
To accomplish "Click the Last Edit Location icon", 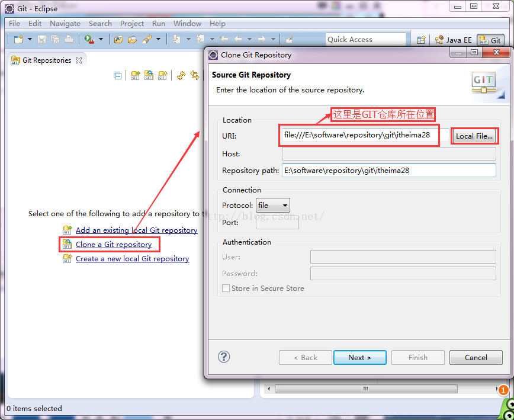I will 224,39.
